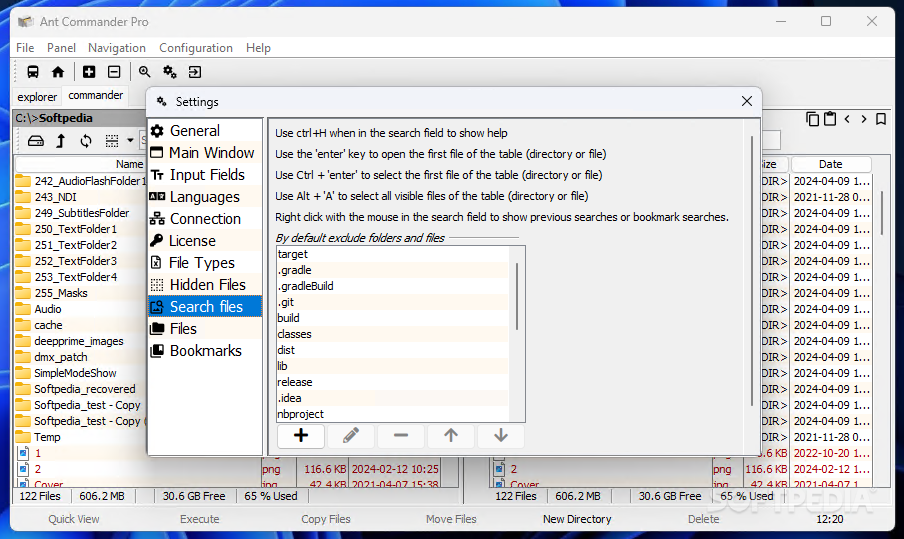
Task: Click the Date column header in right panel
Action: (831, 164)
